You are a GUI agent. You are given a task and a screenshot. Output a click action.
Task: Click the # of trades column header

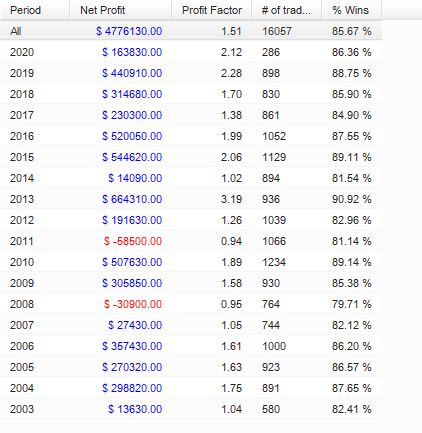pyautogui.click(x=287, y=10)
